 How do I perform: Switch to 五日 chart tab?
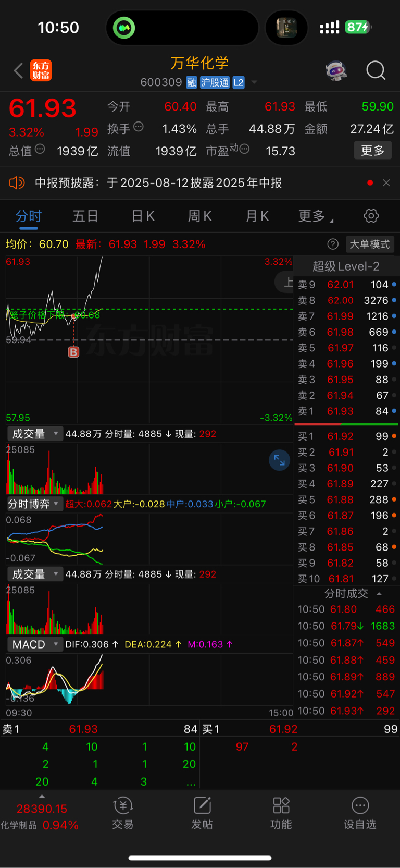click(x=85, y=216)
